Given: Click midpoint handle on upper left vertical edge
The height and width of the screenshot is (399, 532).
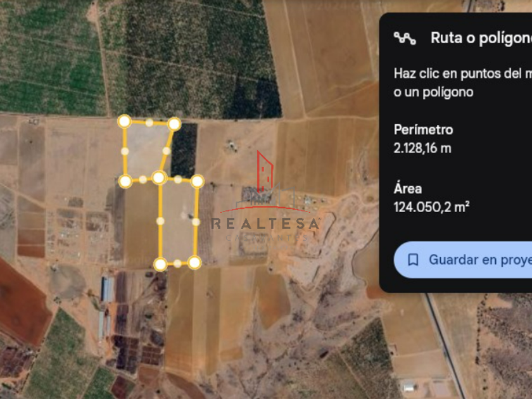Looking at the screenshot, I should click(125, 151).
